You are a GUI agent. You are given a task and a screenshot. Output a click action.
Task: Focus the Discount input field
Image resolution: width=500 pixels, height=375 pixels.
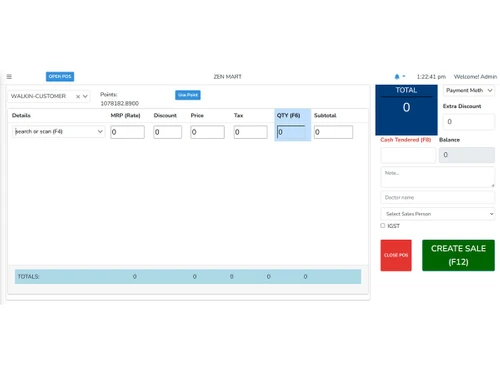pyautogui.click(x=167, y=132)
